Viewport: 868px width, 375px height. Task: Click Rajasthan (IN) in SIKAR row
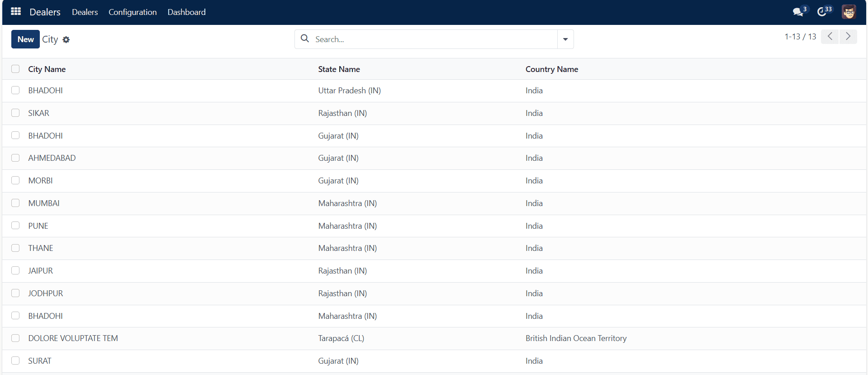[342, 113]
